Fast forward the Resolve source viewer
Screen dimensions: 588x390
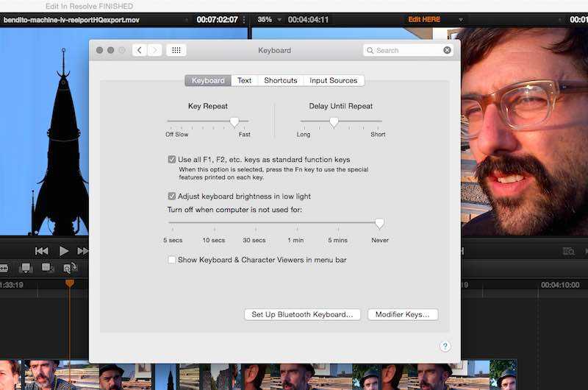click(x=82, y=251)
